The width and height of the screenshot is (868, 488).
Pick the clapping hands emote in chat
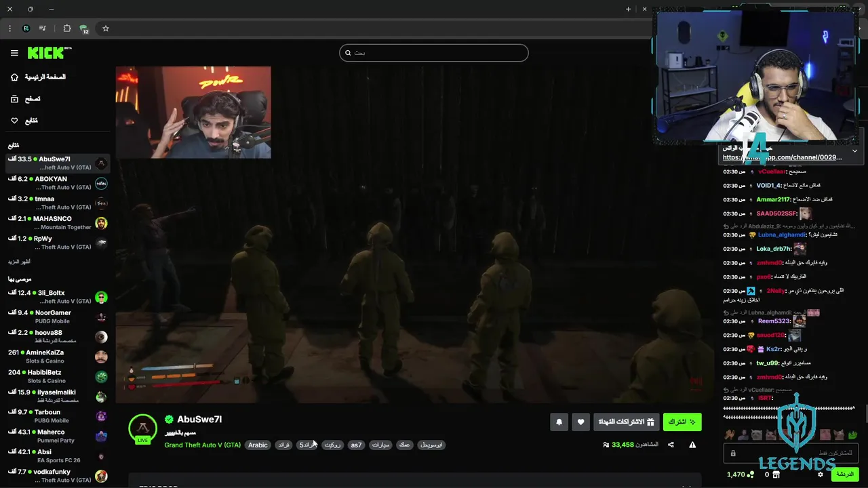tap(729, 434)
